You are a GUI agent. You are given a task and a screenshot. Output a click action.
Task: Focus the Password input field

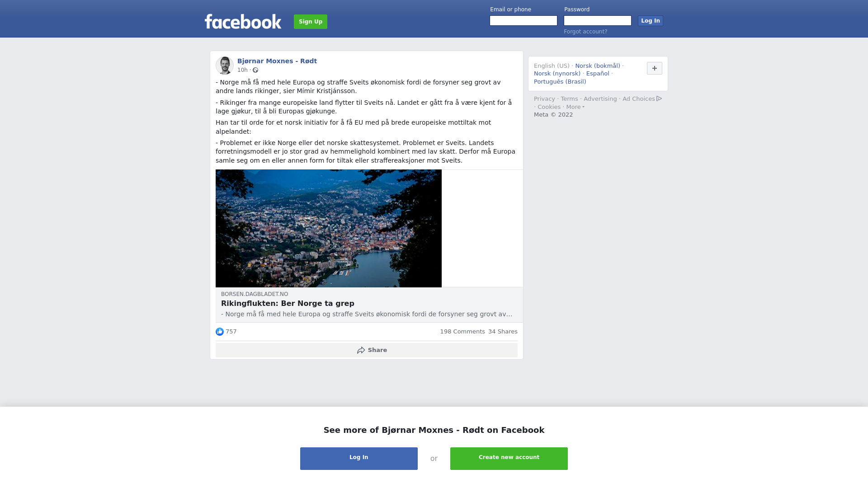coord(598,21)
